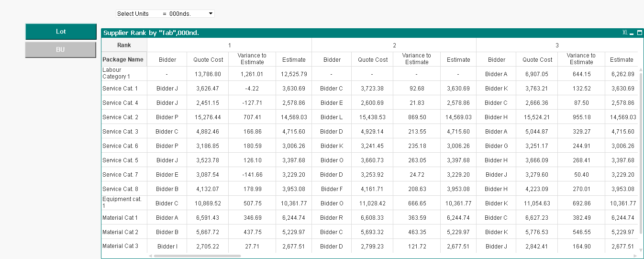The width and height of the screenshot is (644, 259).
Task: Click the horizontal scrollbar right arrow
Action: pyautogui.click(x=635, y=256)
